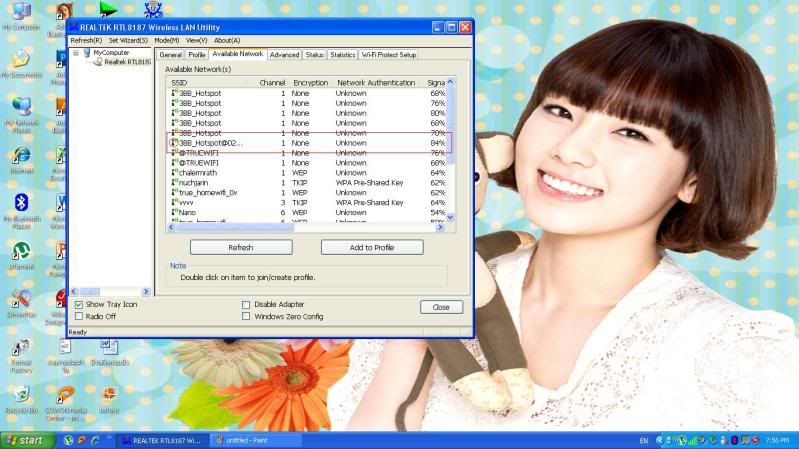Click the Bluetooth tray icon
This screenshot has width=799, height=449.
(734, 440)
